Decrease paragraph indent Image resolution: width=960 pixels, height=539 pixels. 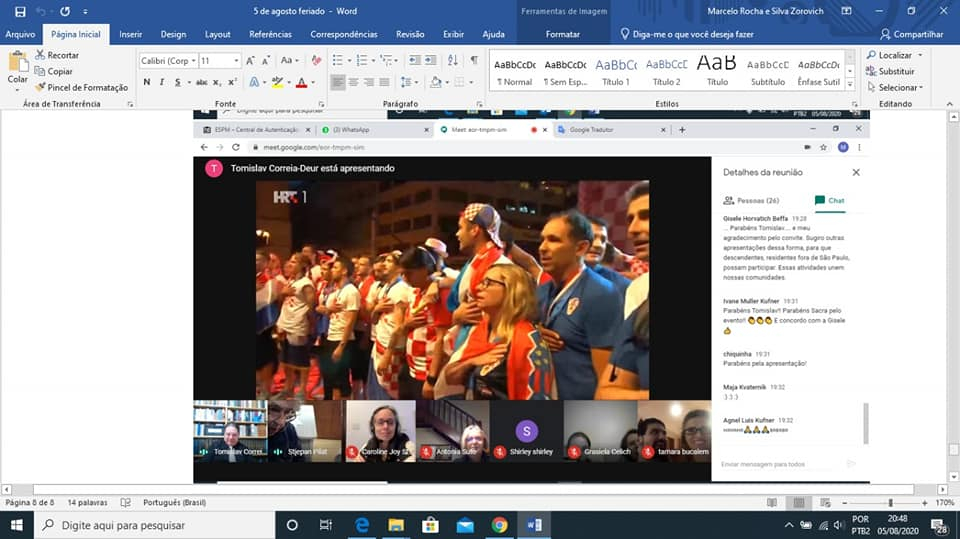point(414,60)
